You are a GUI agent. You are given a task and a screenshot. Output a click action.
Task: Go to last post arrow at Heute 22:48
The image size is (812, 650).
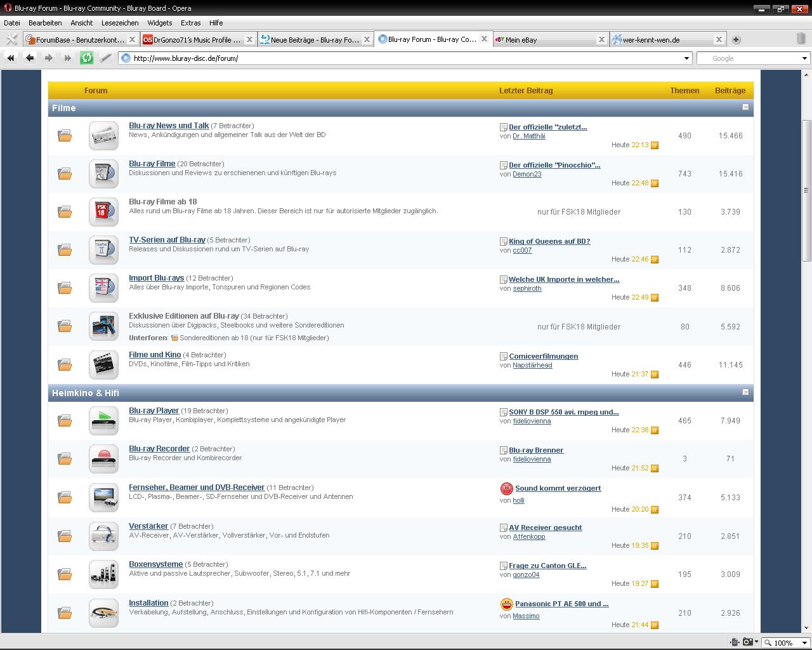click(655, 183)
